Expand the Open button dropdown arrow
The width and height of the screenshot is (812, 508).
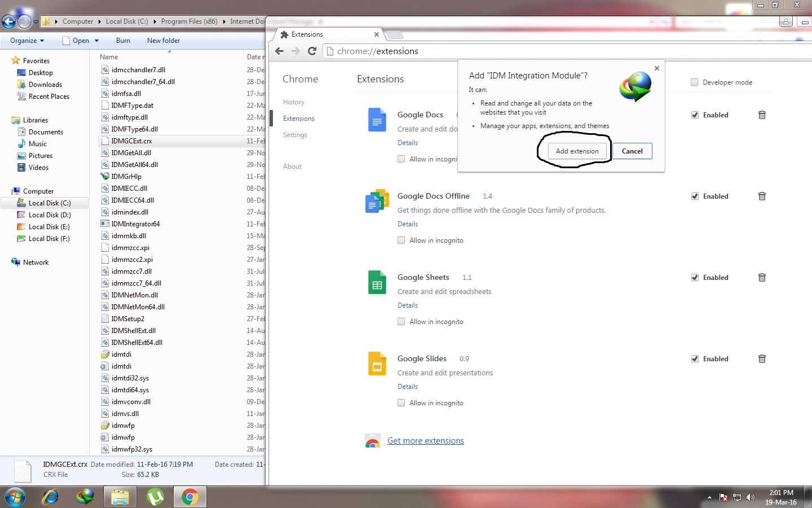pos(96,41)
